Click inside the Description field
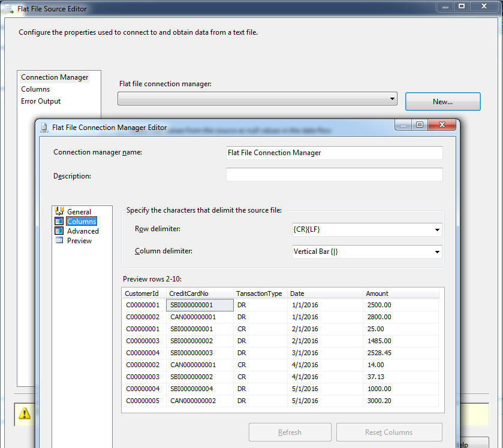This screenshot has height=448, width=503. click(333, 175)
